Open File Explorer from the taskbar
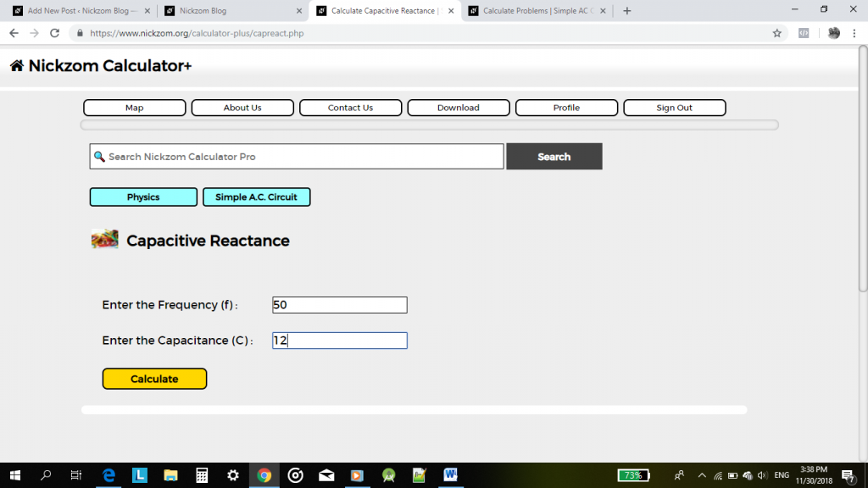 [170, 475]
